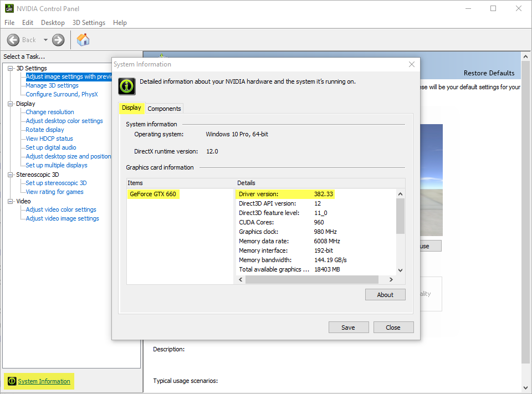Click the Forward navigation arrow icon

pyautogui.click(x=58, y=39)
